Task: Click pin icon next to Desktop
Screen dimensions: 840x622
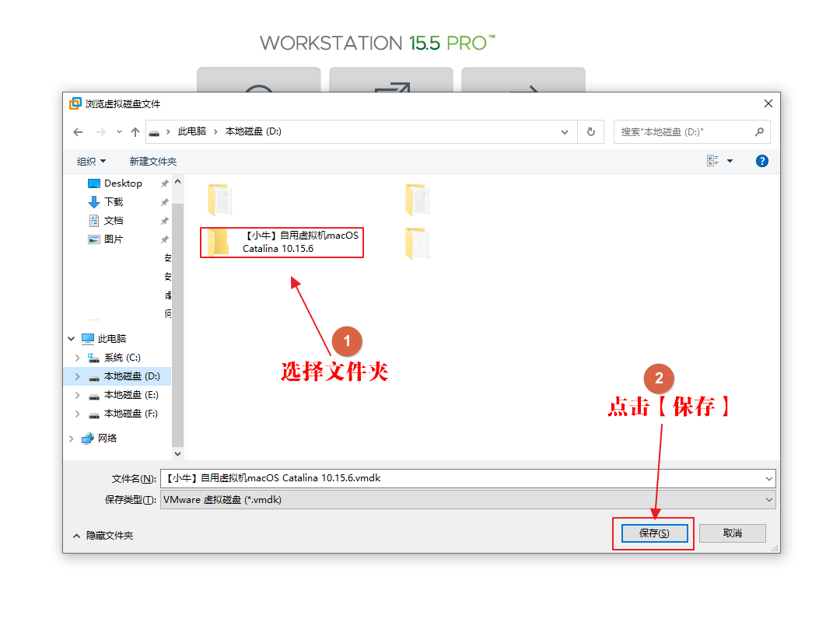Action: (x=164, y=183)
